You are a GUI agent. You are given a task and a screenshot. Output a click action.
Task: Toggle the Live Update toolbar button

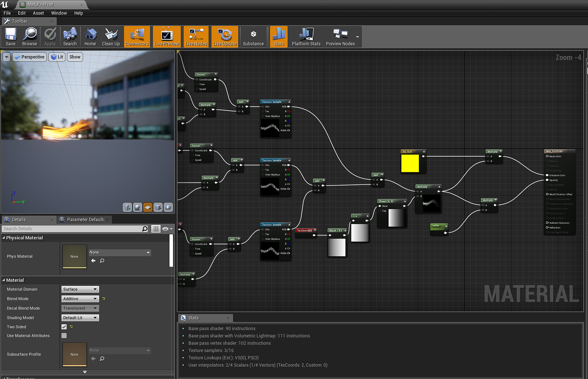[x=225, y=37]
